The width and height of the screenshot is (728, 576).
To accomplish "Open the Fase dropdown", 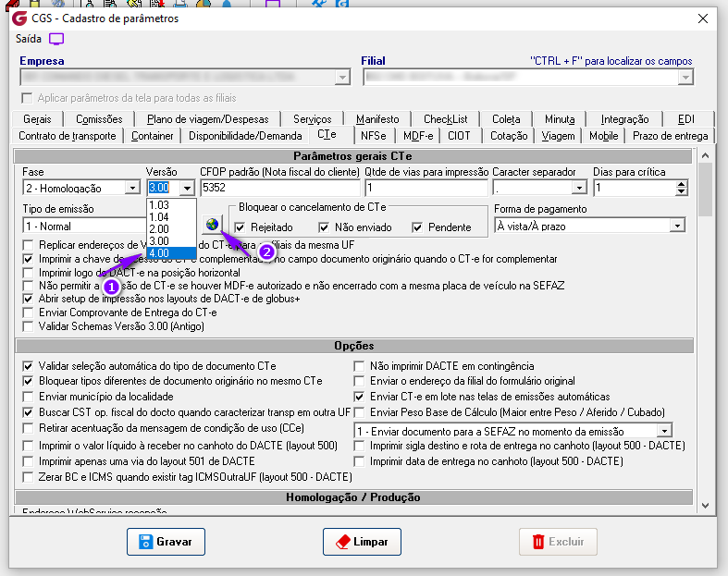I will (x=132, y=188).
